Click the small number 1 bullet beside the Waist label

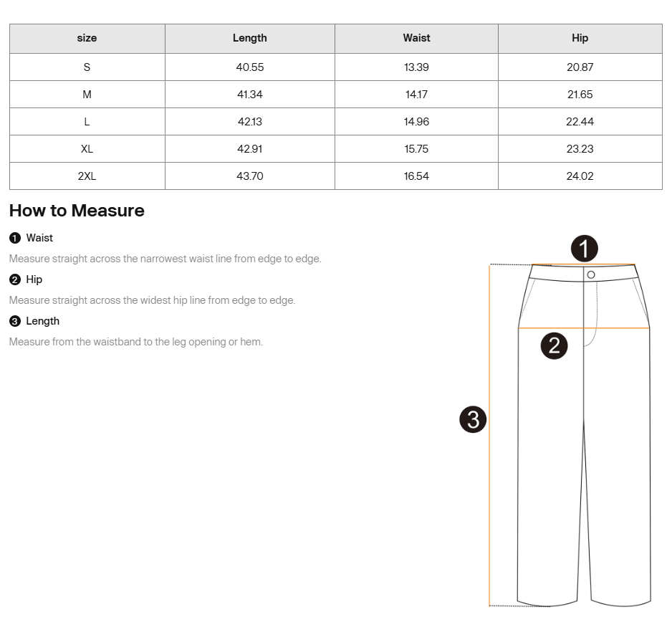(x=14, y=238)
